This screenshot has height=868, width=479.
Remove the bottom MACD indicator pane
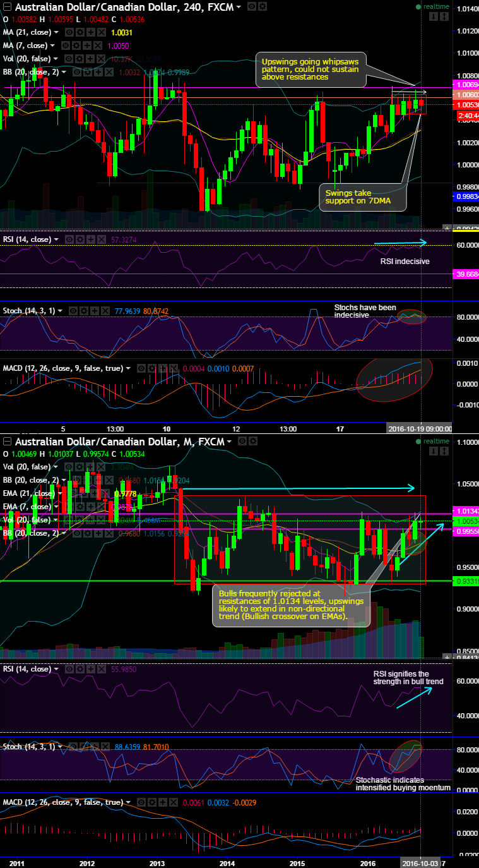173,802
